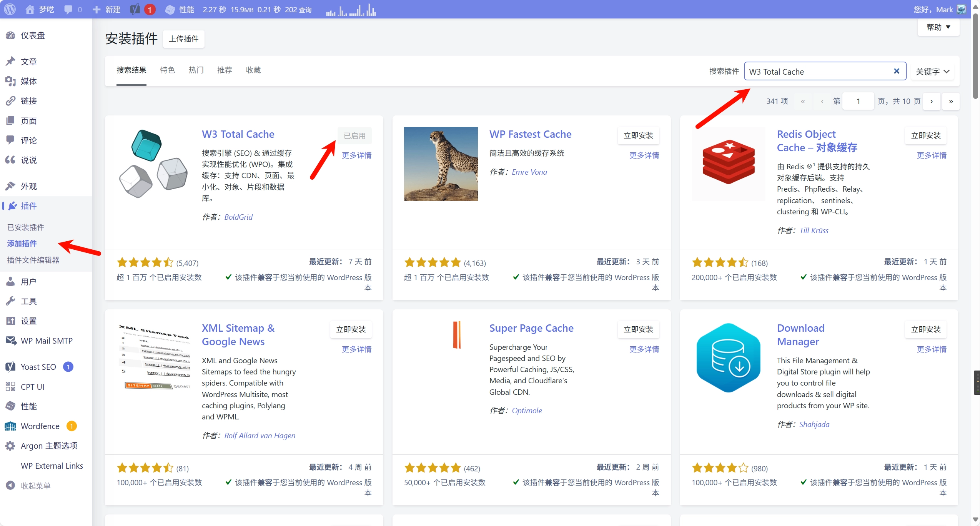Open the W3 Total Cache title link
Screen dimensions: 980x526
point(238,134)
